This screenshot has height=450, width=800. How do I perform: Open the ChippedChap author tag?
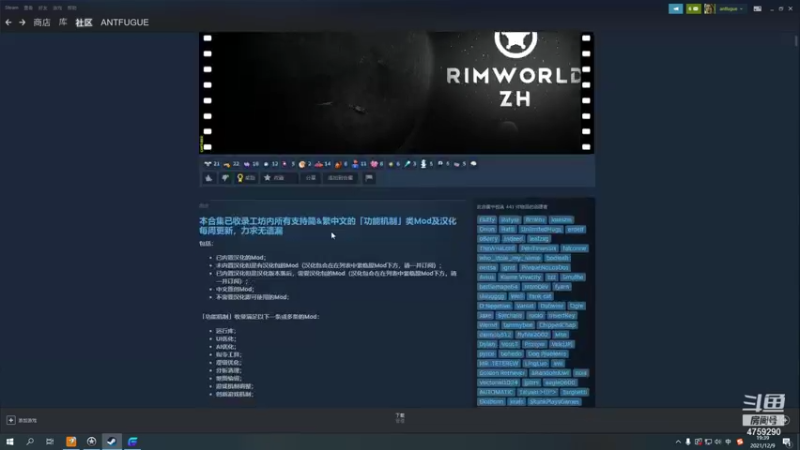click(557, 326)
